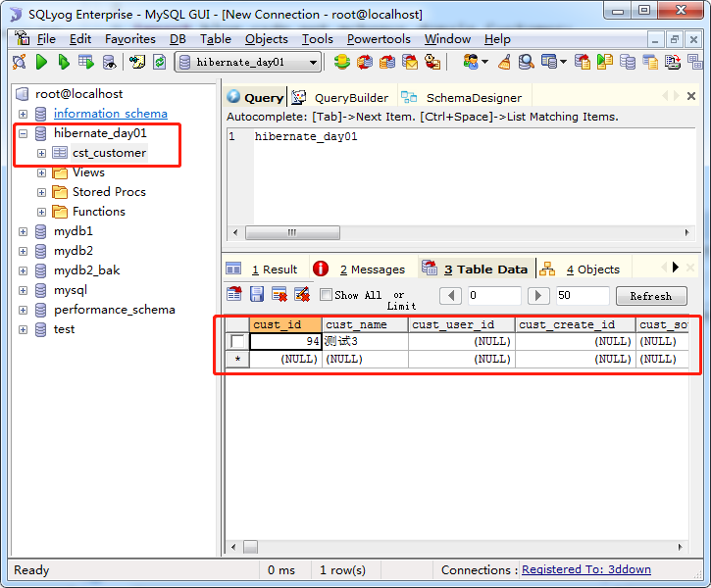
Task: Click the table copy toolbar icon
Action: (x=650, y=62)
